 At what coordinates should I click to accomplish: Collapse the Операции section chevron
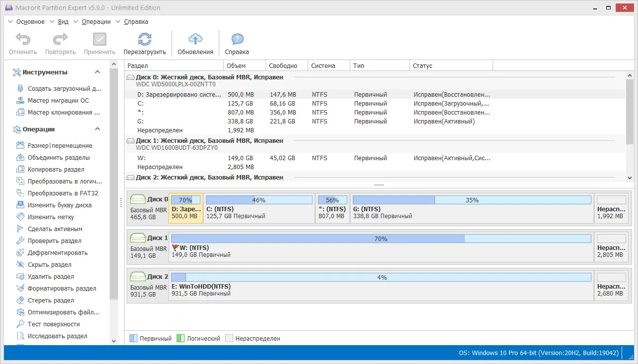coord(98,129)
